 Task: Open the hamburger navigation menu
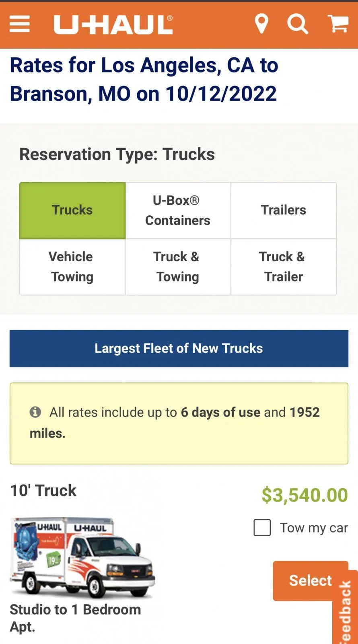click(20, 24)
